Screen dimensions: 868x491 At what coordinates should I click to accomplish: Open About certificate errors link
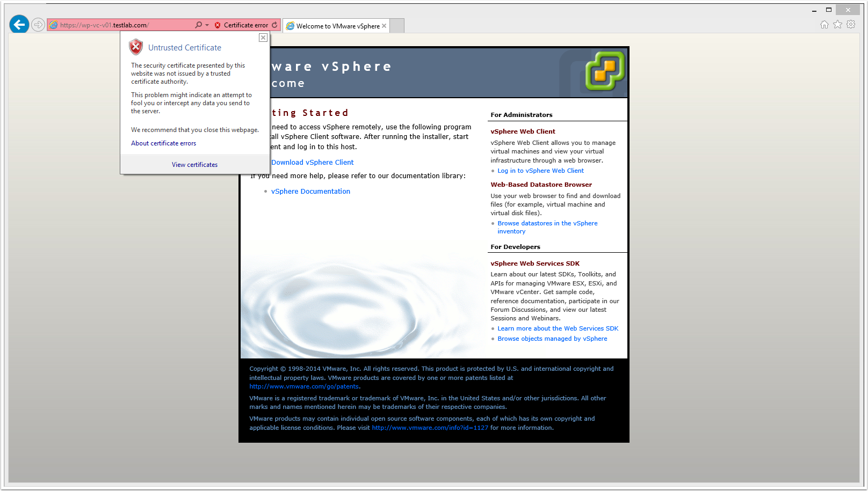pos(163,143)
